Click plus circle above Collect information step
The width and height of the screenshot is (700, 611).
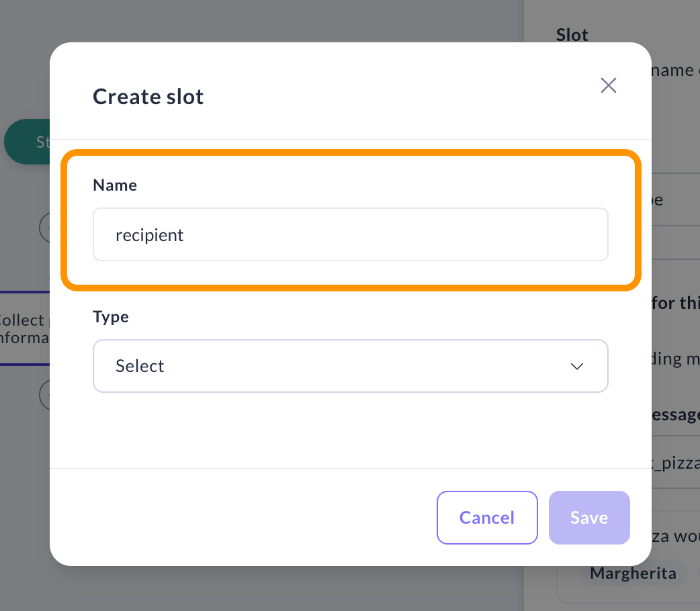[x=44, y=228]
